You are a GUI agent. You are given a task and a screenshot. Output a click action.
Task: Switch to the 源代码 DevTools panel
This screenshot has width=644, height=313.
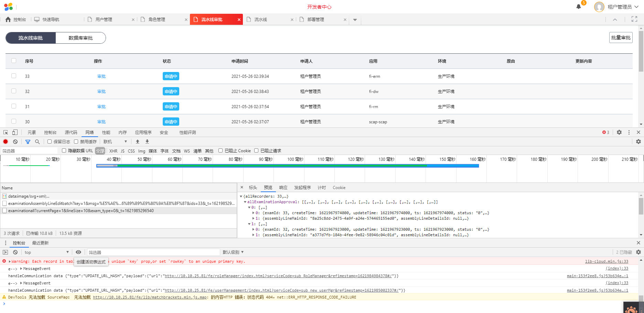click(x=71, y=133)
